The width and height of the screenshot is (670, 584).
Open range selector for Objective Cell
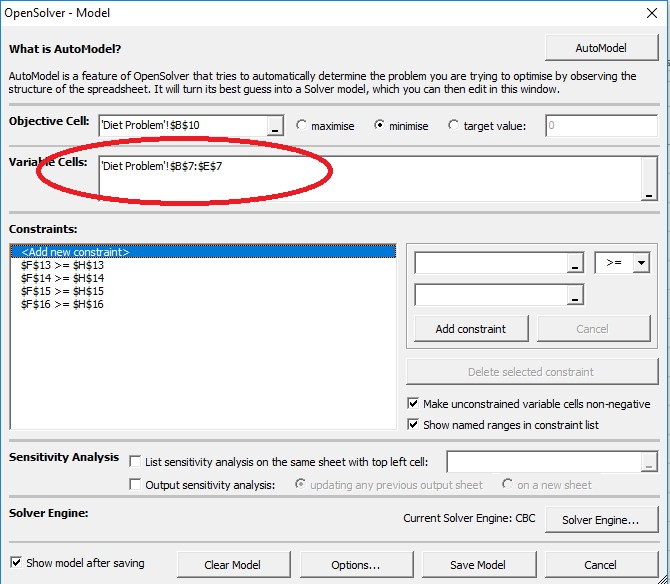point(275,126)
